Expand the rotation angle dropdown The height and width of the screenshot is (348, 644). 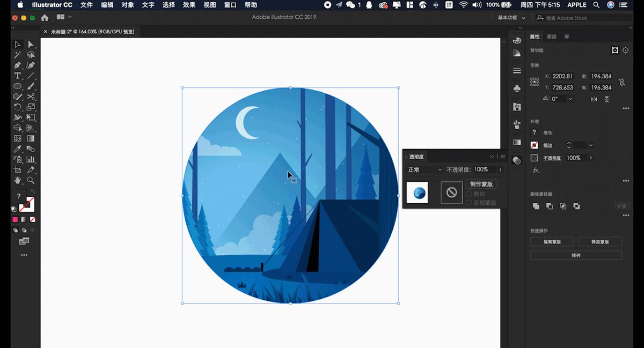tap(570, 99)
